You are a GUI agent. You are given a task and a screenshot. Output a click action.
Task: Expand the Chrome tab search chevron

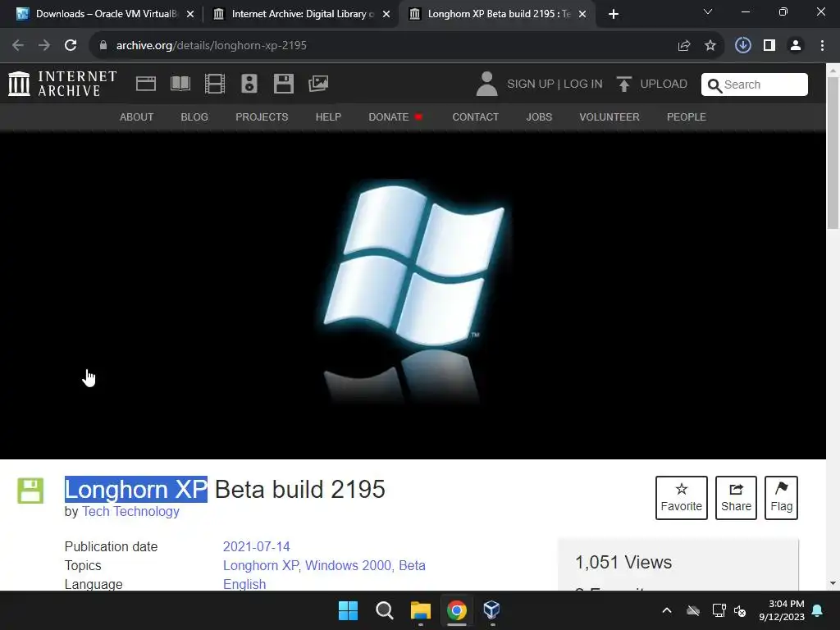708,11
